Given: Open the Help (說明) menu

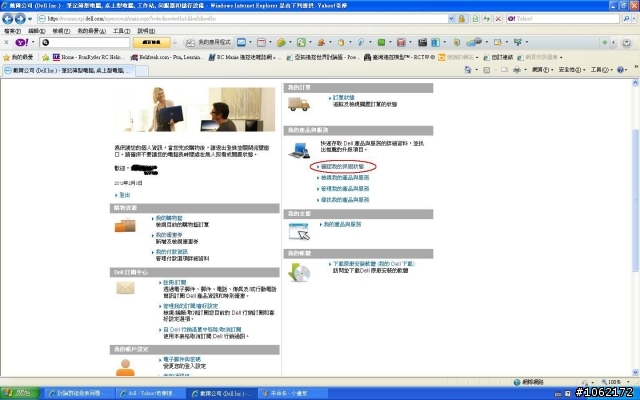Looking at the screenshot, I should point(146,31).
